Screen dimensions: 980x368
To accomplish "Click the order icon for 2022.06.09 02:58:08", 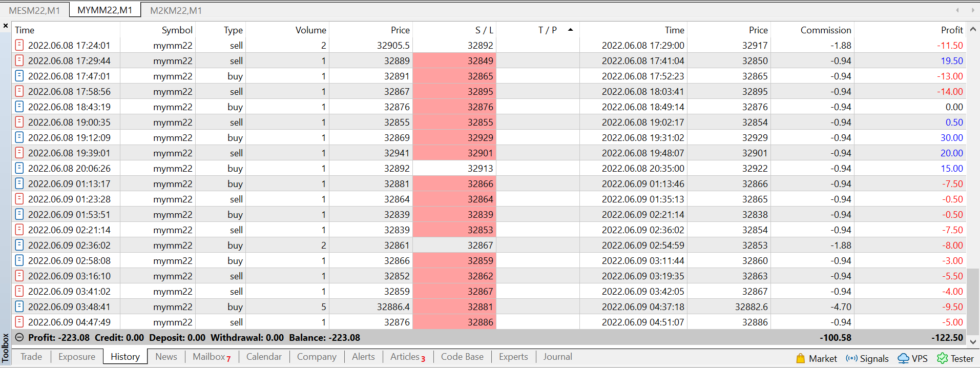I will point(19,260).
